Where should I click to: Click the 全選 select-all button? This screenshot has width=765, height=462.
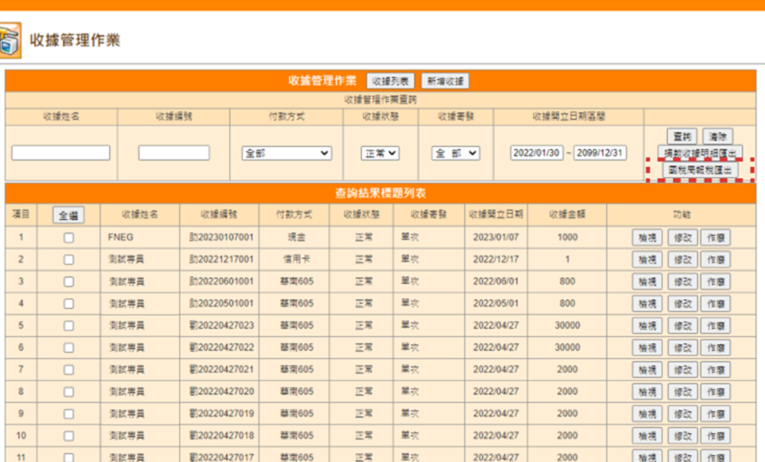68,215
